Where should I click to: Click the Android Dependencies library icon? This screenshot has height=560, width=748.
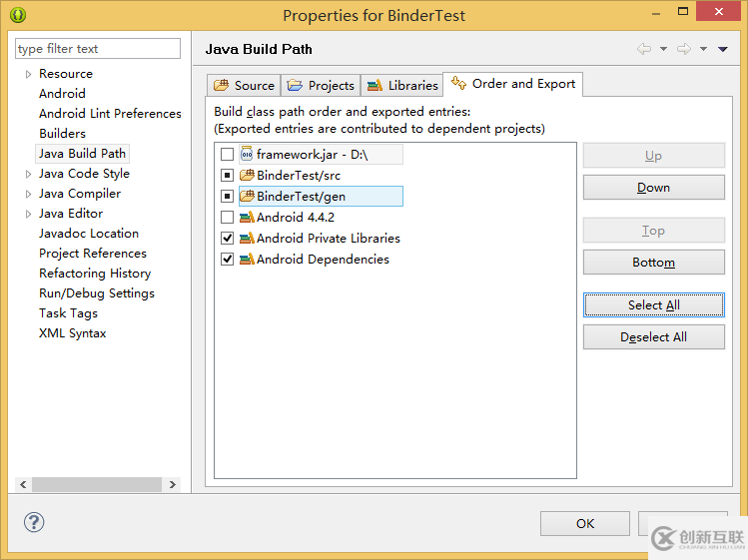pyautogui.click(x=247, y=259)
